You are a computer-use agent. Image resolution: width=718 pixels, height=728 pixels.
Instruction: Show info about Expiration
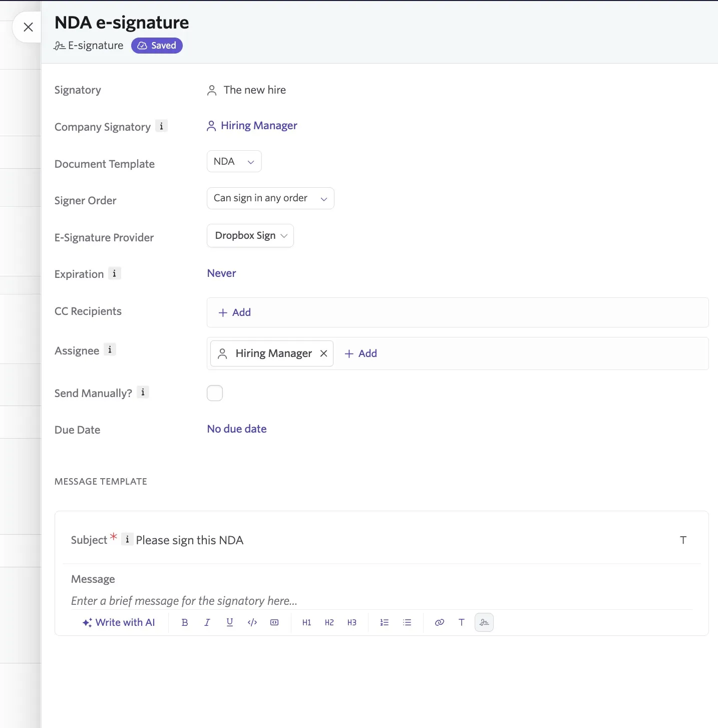[x=114, y=273]
